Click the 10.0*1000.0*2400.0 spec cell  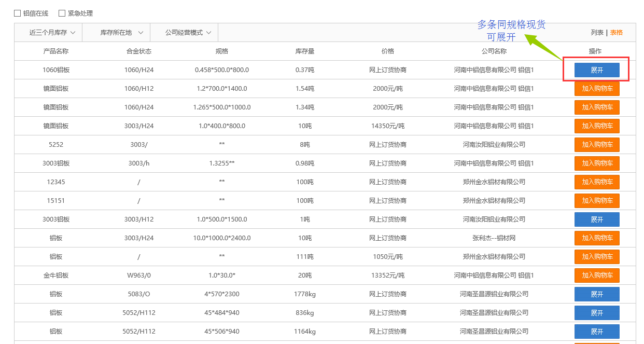(222, 238)
